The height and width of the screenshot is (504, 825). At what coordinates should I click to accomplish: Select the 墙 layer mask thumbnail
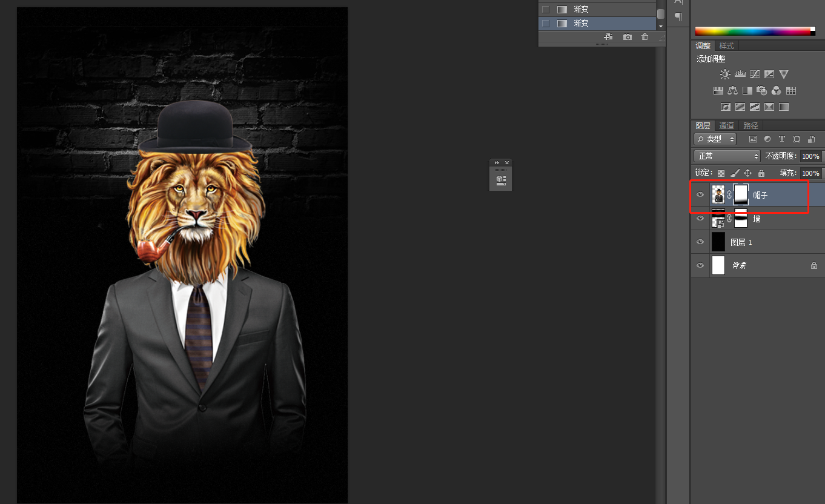[741, 218]
